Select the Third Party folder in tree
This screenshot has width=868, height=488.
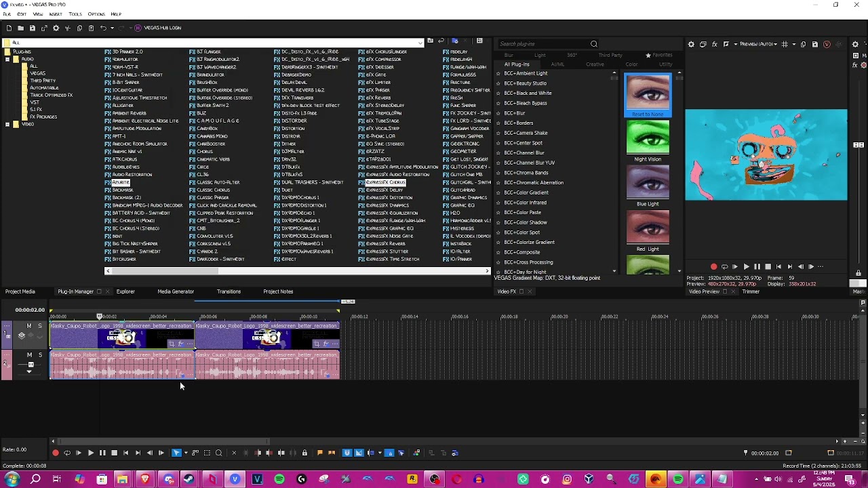[x=43, y=81]
